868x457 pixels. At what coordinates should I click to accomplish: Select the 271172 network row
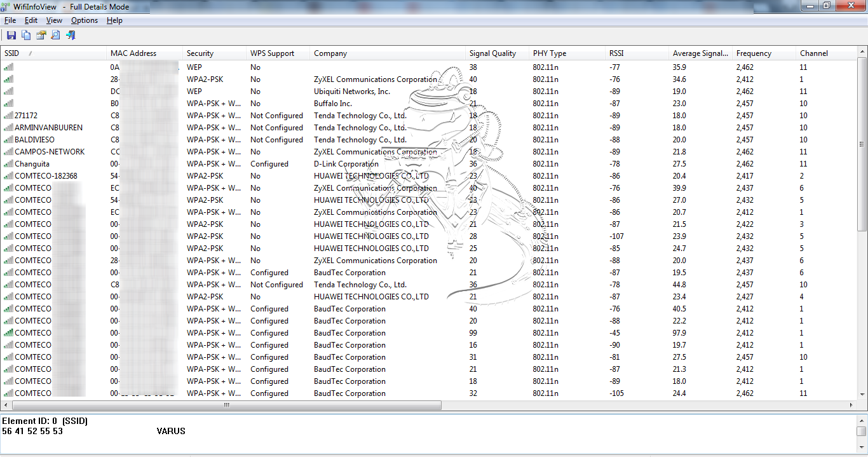(429, 116)
